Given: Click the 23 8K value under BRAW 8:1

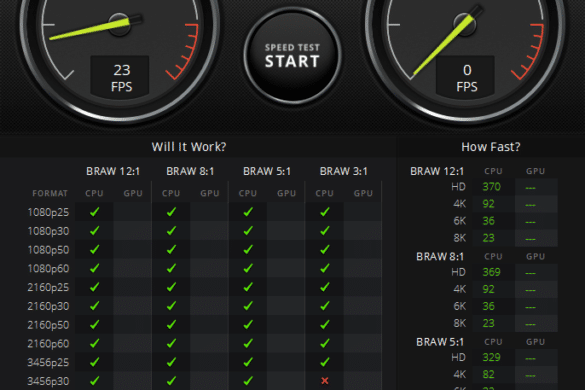Looking at the screenshot, I should tap(488, 323).
